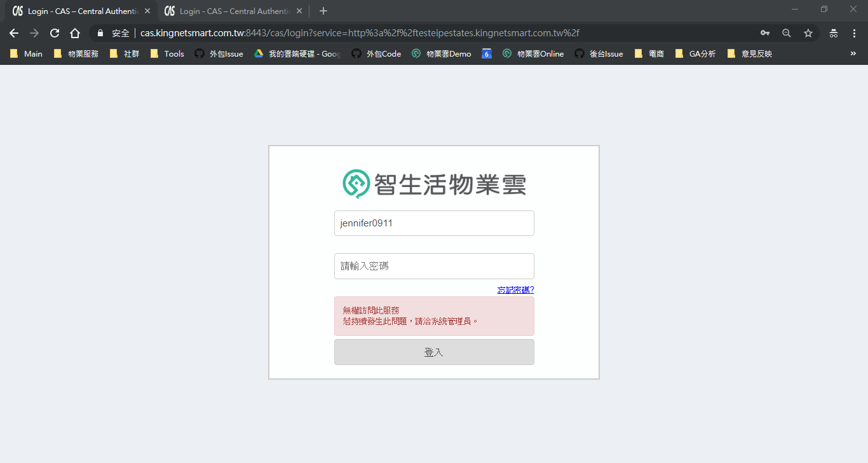Click the 智生活物業雲 logo
This screenshot has width=868, height=463.
point(434,184)
